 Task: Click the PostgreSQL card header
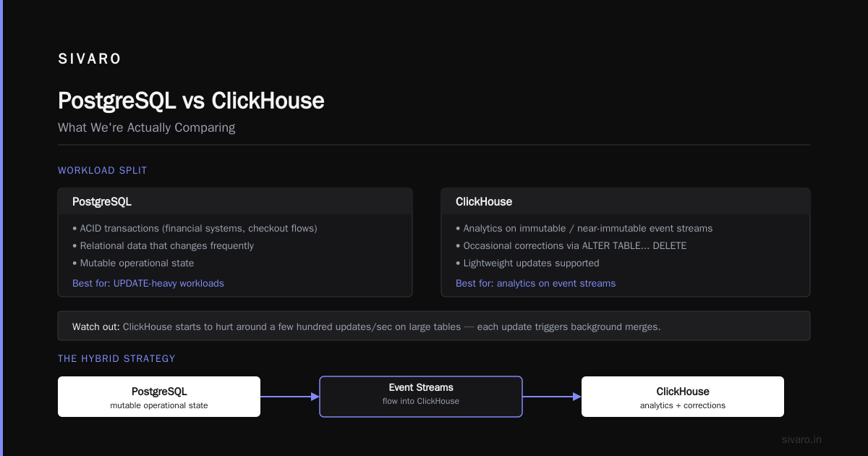(235, 201)
